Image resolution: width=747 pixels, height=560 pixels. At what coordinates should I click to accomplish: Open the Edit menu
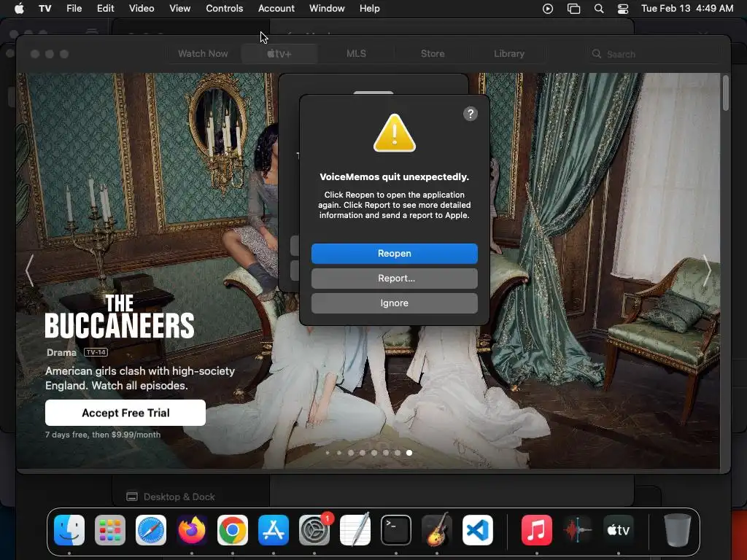coord(105,8)
